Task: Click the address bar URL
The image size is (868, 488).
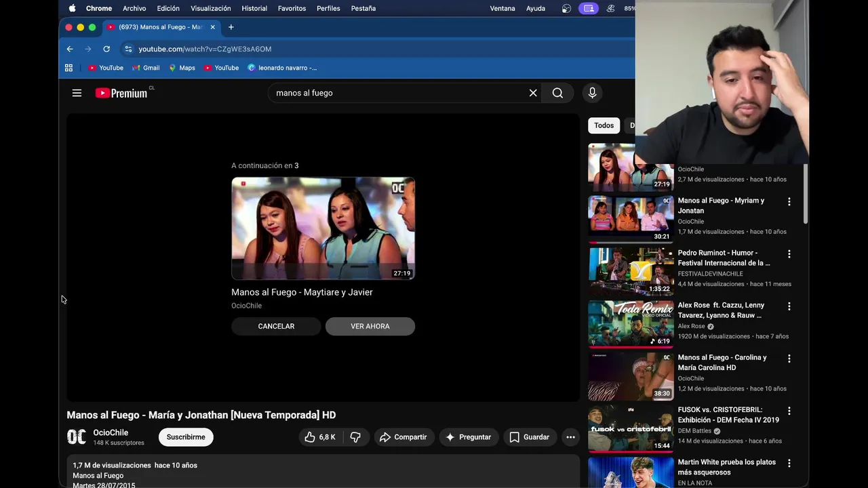Action: click(205, 49)
